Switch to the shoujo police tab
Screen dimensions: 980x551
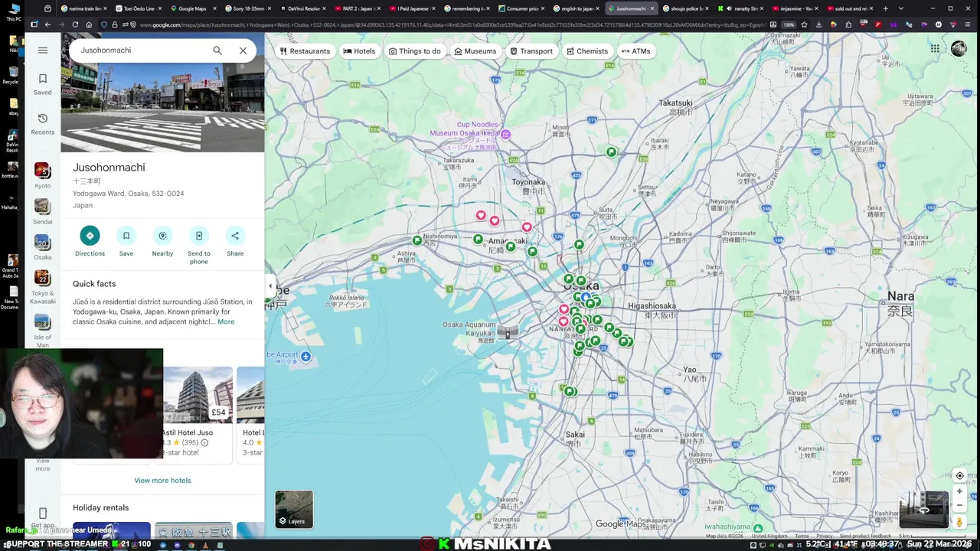687,8
